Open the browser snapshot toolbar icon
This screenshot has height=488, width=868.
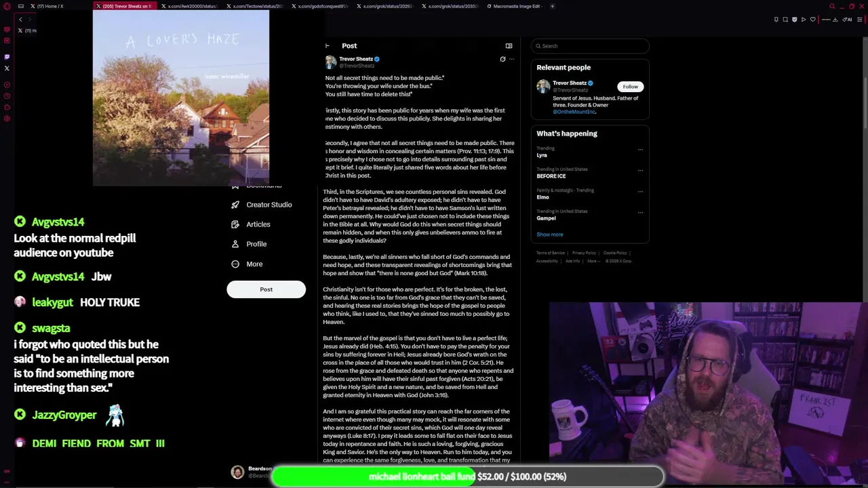click(785, 19)
